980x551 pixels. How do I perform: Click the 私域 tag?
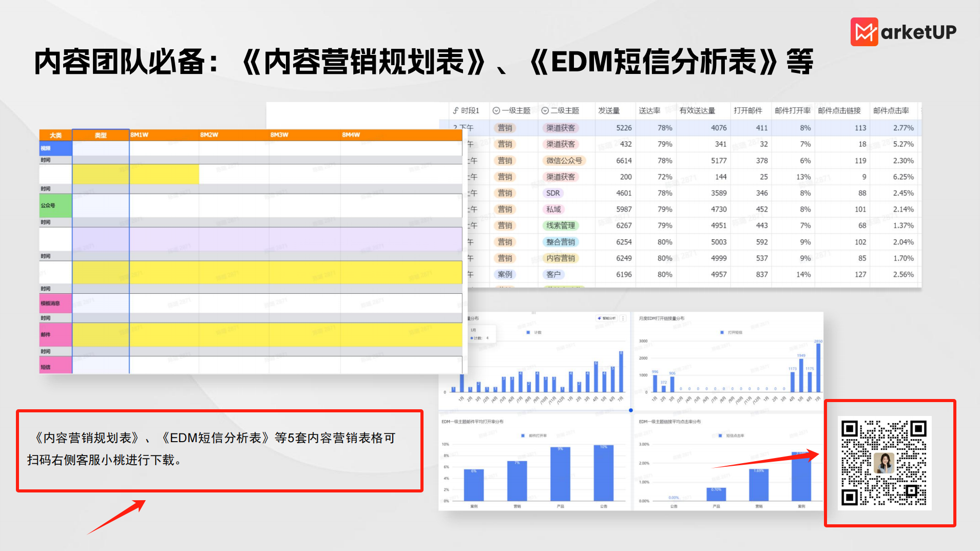point(553,210)
